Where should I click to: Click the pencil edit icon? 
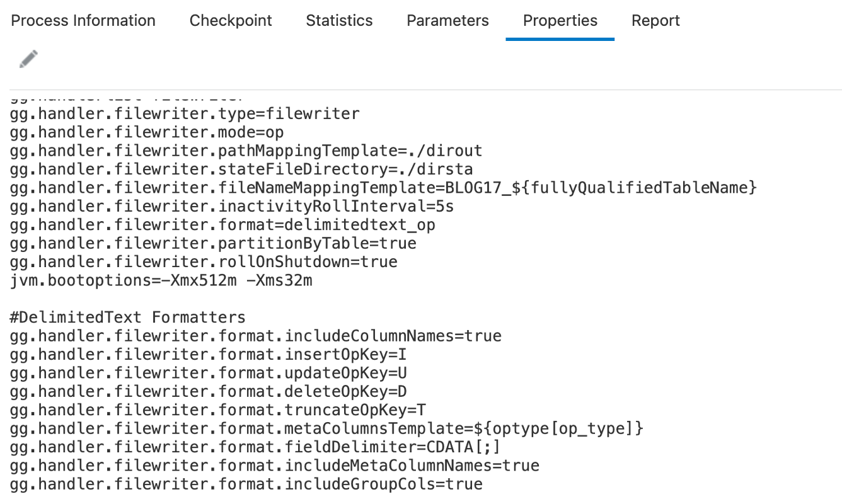coord(28,59)
